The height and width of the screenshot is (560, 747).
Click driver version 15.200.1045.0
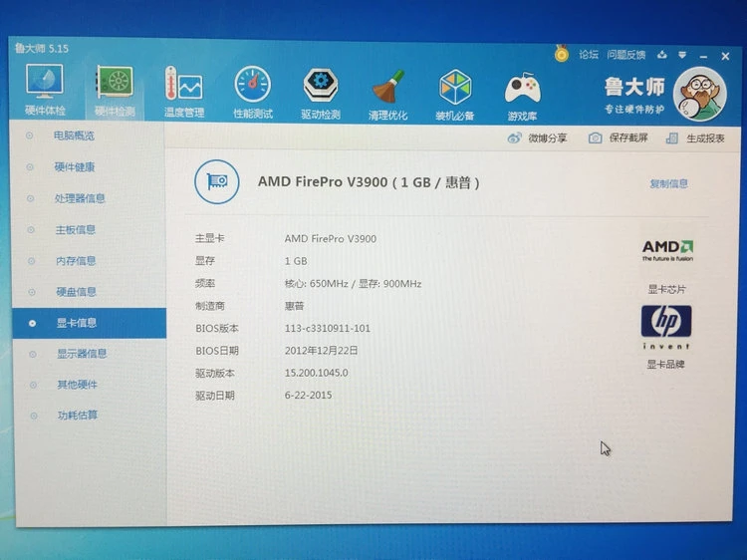point(317,373)
